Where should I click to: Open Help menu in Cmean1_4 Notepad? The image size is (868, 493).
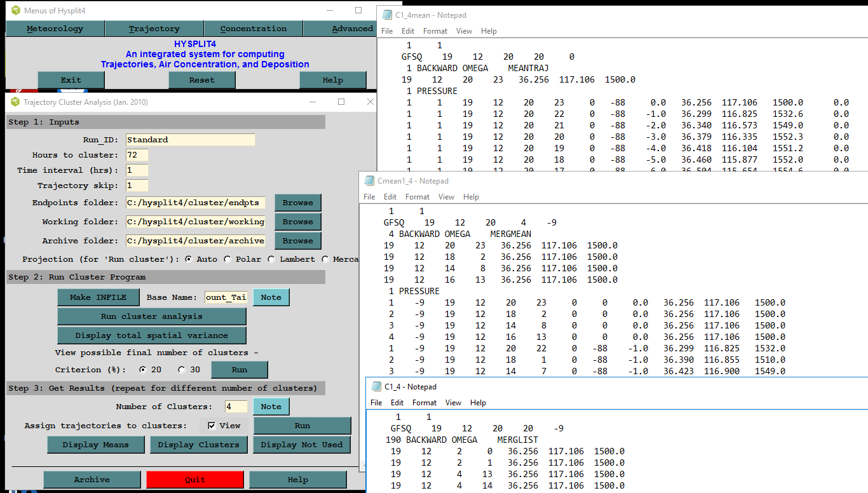coord(471,197)
